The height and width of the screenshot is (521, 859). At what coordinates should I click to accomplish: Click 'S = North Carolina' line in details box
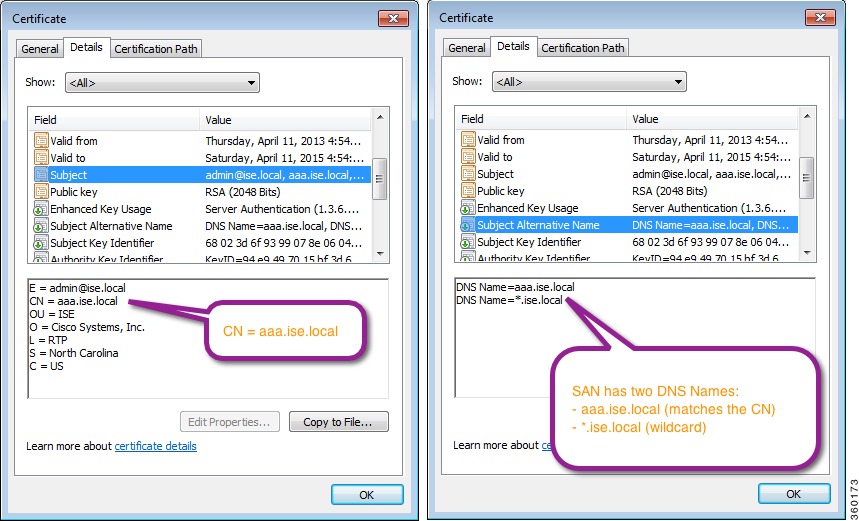(x=74, y=353)
